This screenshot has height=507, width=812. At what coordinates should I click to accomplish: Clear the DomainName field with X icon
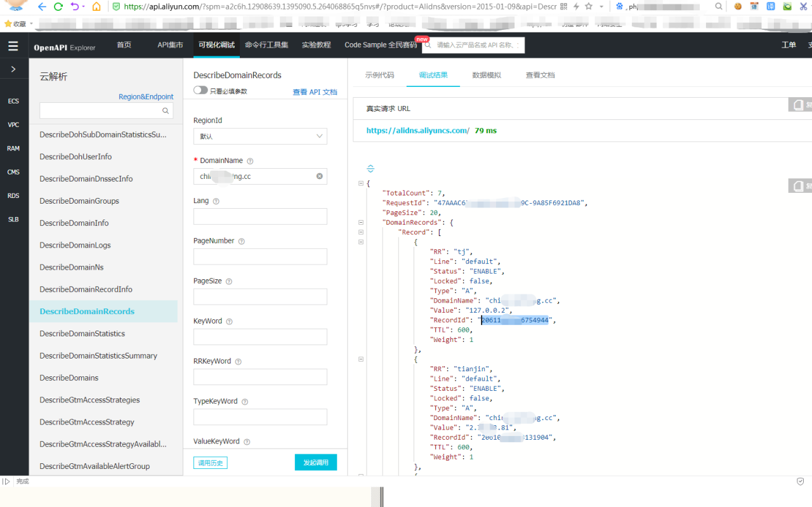320,176
